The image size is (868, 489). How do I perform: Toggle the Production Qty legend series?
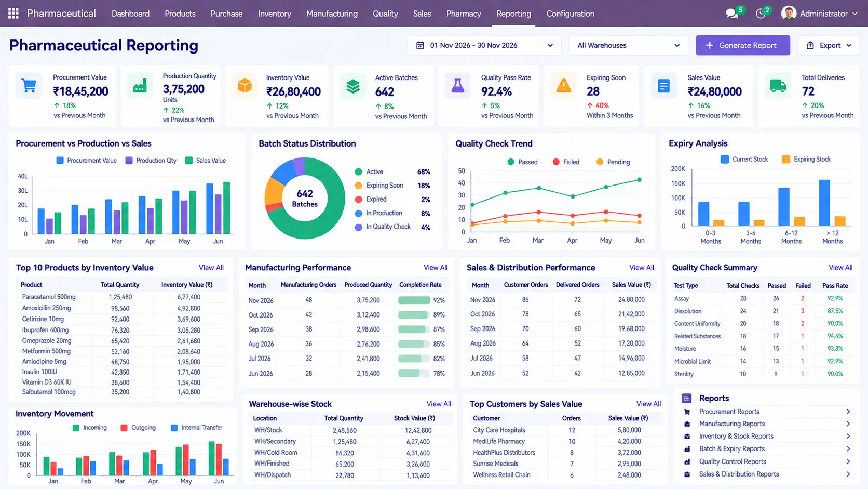[x=151, y=161]
